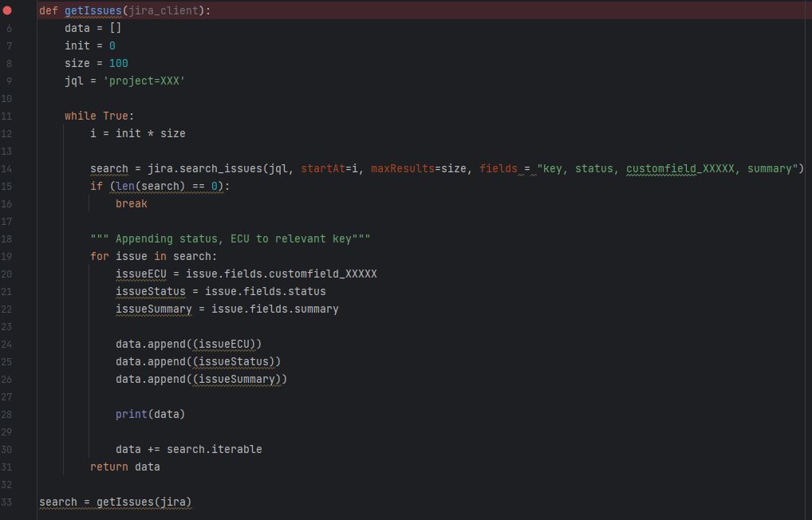Click issue.fields.customfield_XXXXX on line 20
The height and width of the screenshot is (520, 812).
[282, 274]
